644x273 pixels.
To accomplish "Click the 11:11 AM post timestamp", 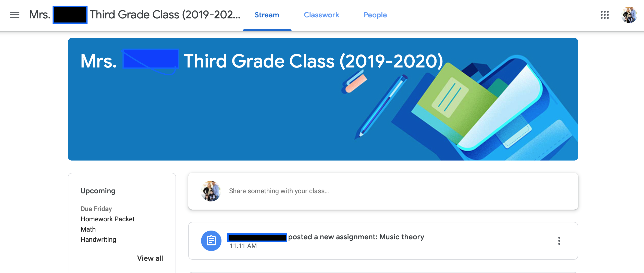I will click(243, 246).
